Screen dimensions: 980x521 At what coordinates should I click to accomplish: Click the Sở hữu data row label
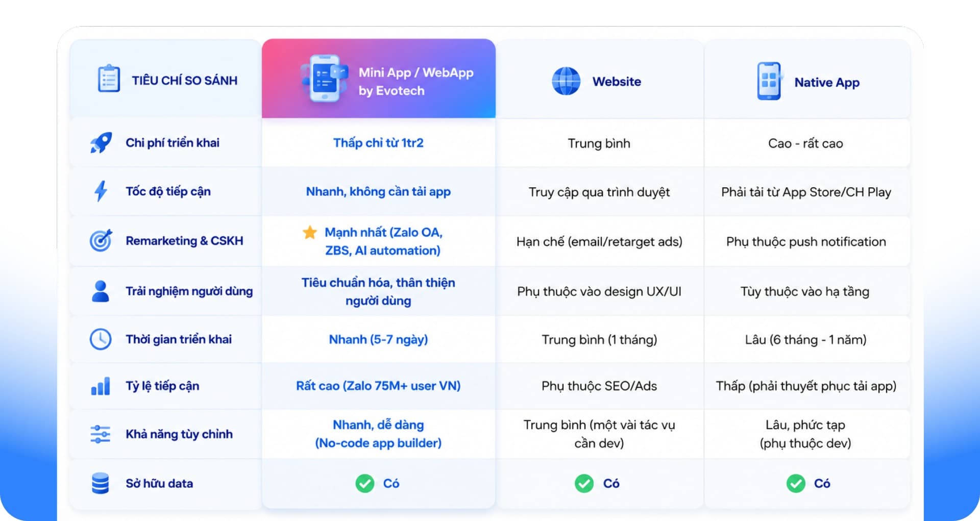[x=159, y=483]
